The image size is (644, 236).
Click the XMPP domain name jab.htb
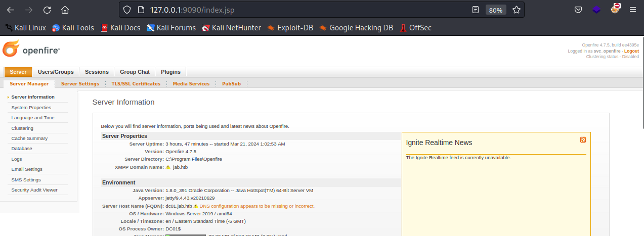[x=180, y=167]
